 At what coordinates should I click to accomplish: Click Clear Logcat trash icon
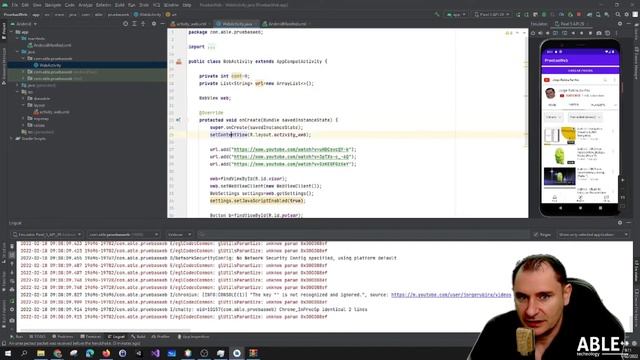(x=12, y=247)
